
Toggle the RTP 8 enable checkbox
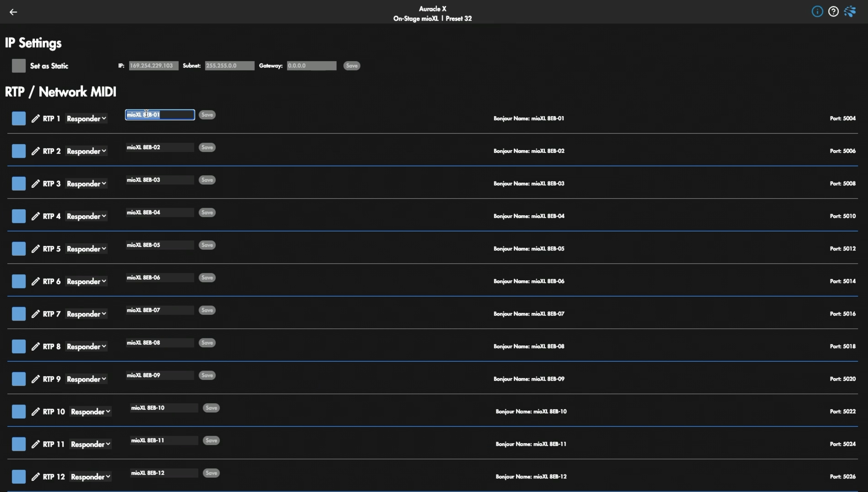click(x=19, y=347)
